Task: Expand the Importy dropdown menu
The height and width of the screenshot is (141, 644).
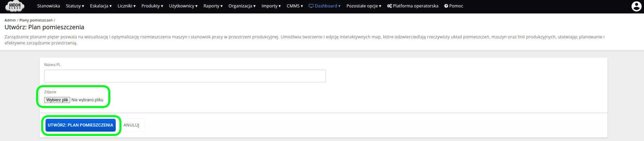Action: [x=271, y=6]
